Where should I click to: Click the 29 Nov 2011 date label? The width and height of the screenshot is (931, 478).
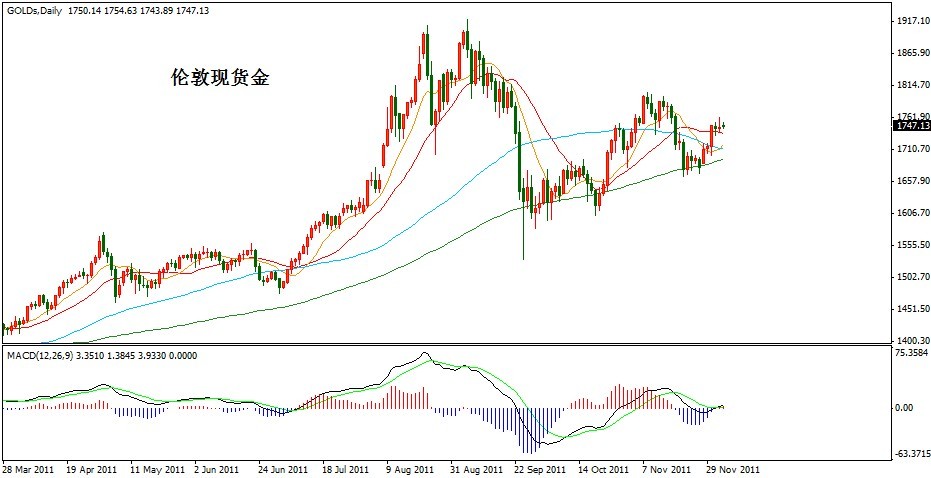[x=732, y=468]
